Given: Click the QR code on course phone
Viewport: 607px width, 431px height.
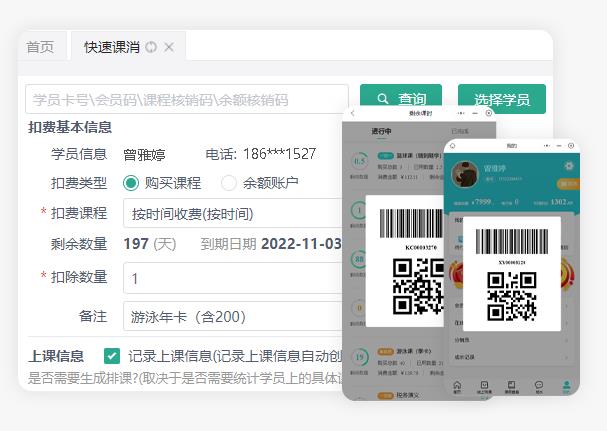Looking at the screenshot, I should [x=418, y=287].
